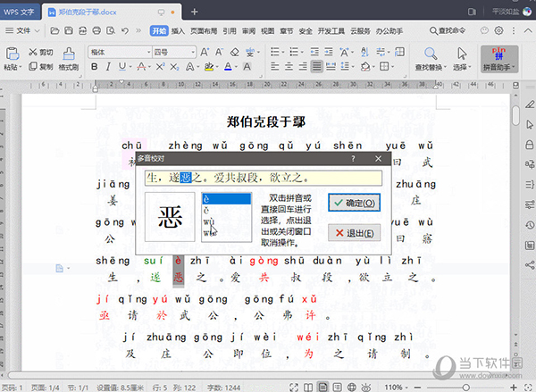Switch to the 插入 ribbon tab
This screenshot has height=392, width=536.
pyautogui.click(x=178, y=31)
